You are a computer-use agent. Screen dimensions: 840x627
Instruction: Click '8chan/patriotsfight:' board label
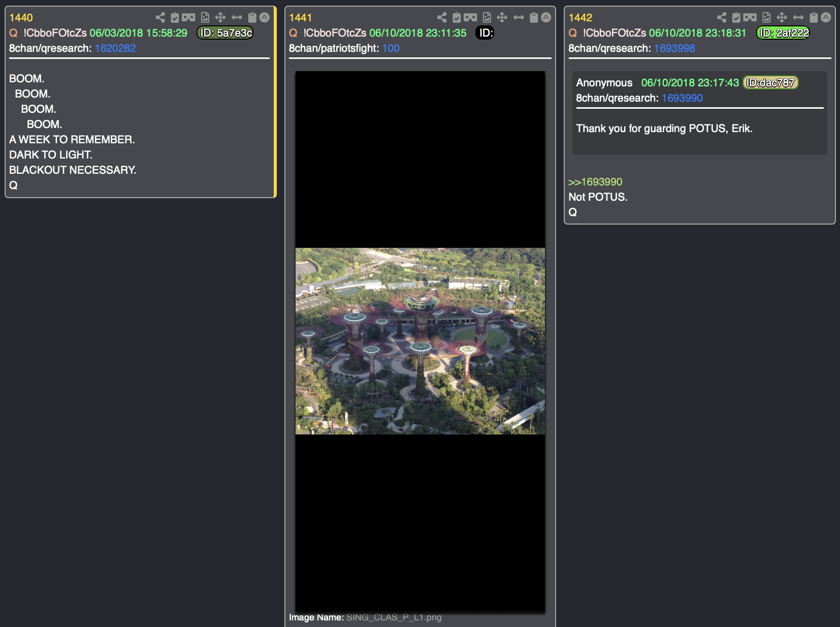tap(334, 48)
